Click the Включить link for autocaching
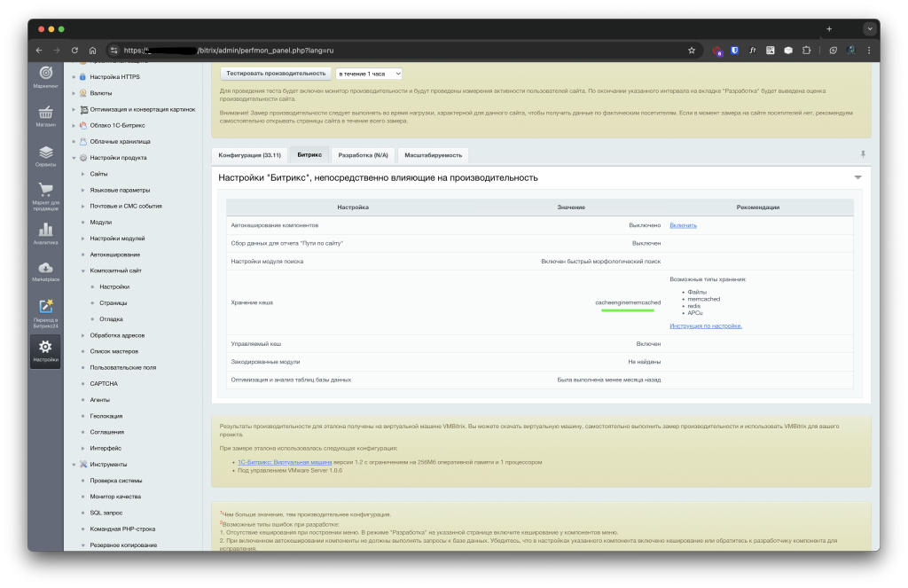This screenshot has width=908, height=588. 684,225
